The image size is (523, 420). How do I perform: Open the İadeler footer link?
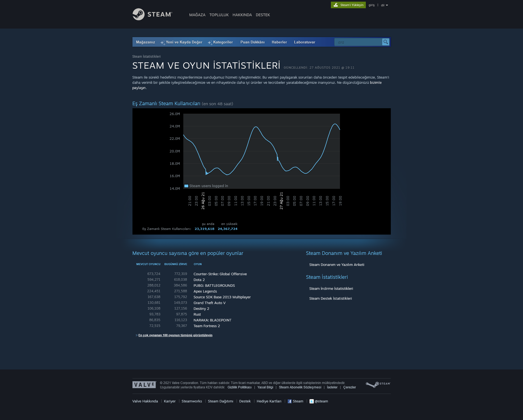(332, 387)
